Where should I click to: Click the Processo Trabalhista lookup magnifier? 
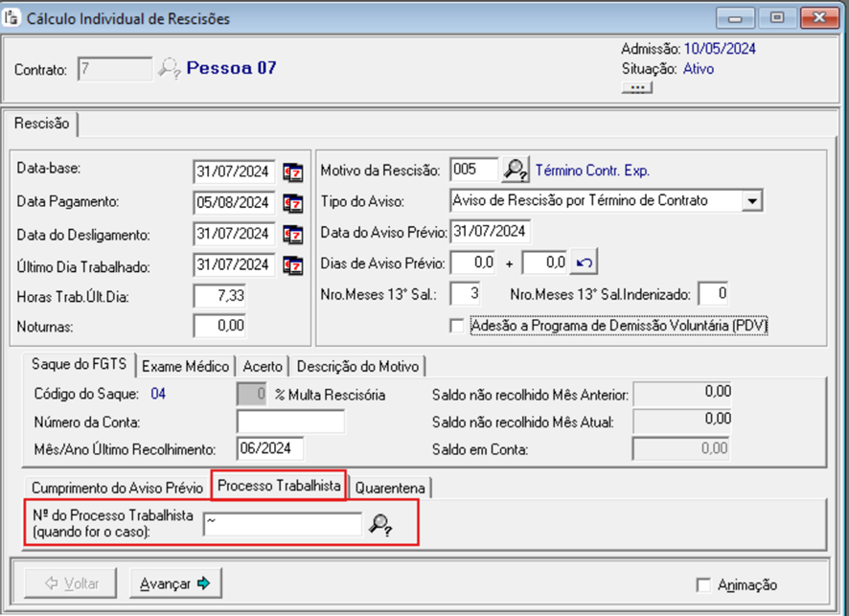click(x=380, y=524)
